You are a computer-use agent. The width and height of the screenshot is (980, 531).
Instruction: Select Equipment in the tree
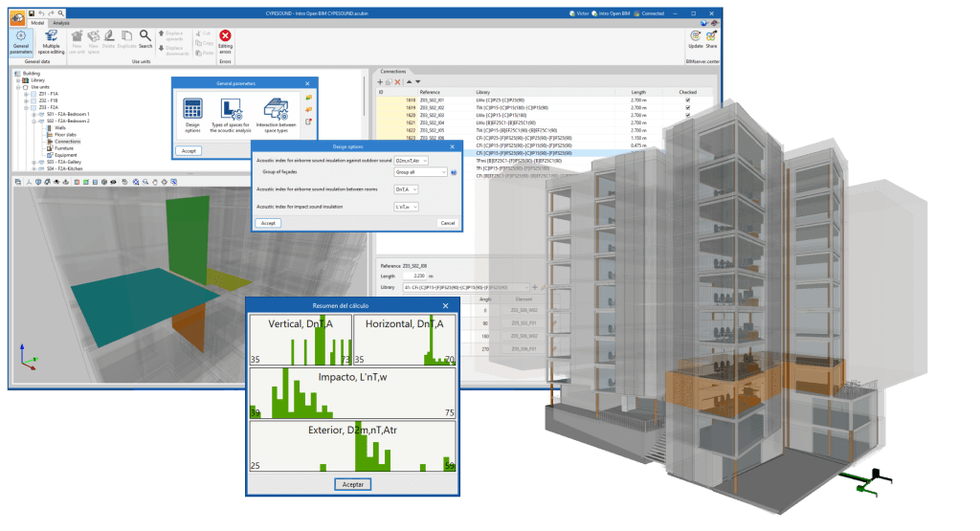(x=66, y=155)
